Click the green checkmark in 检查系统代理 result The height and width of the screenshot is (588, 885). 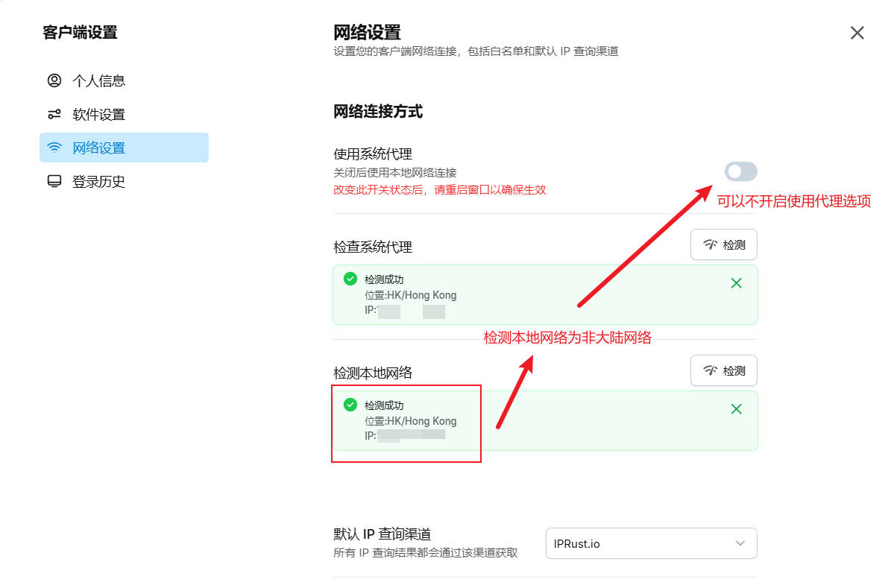(350, 279)
